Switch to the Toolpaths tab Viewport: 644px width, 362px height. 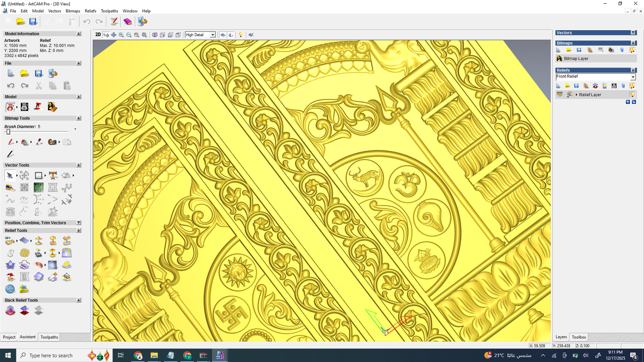(49, 337)
